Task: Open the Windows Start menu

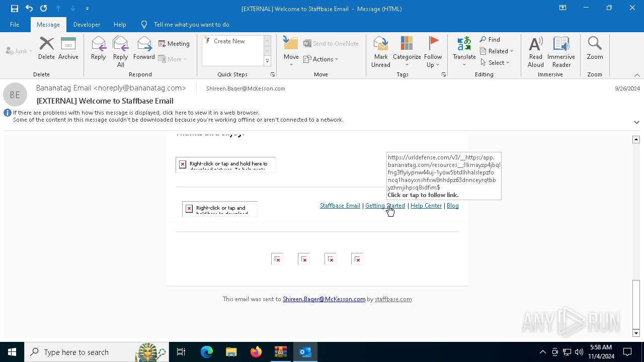Action: [12, 352]
